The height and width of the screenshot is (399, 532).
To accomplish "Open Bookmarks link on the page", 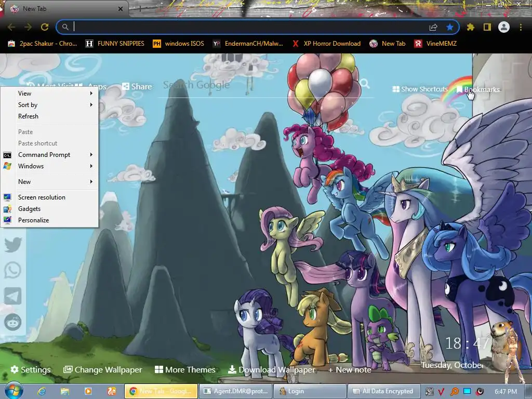I will (478, 89).
